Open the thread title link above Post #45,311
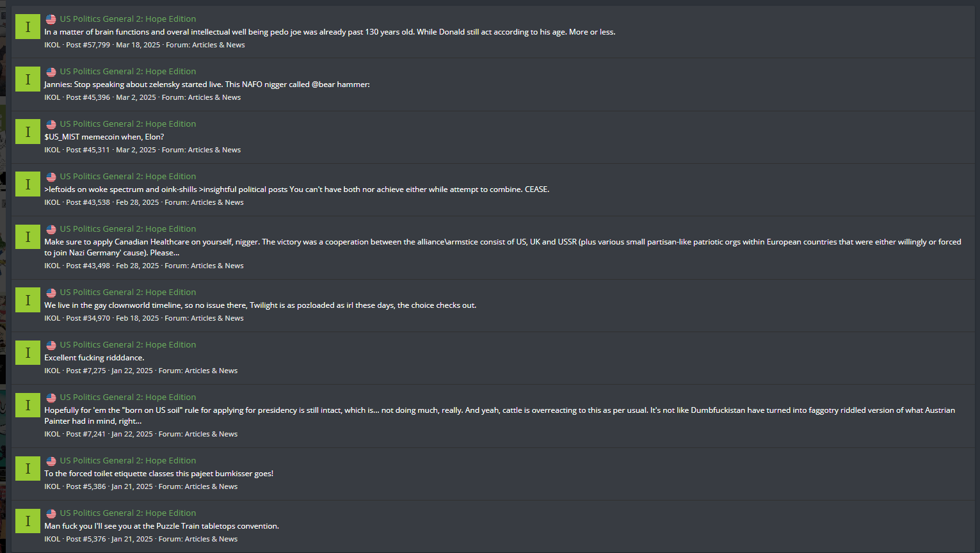980x553 pixels. pyautogui.click(x=128, y=124)
